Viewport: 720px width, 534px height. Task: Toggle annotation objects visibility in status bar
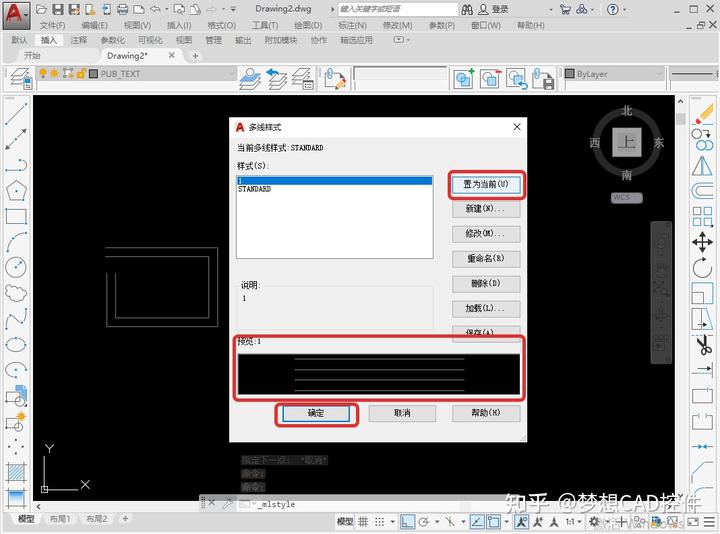click(522, 522)
